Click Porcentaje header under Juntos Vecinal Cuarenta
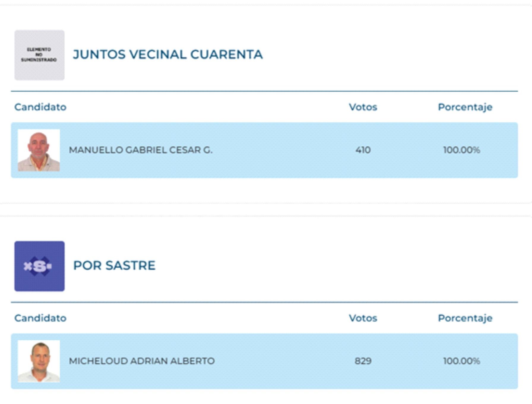This screenshot has width=532, height=404. coord(465,107)
